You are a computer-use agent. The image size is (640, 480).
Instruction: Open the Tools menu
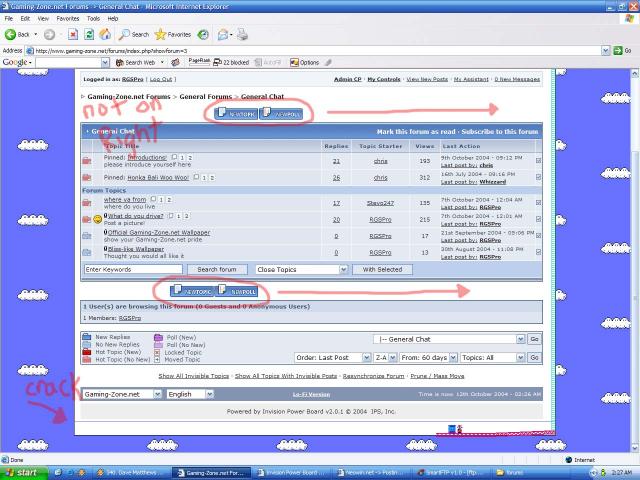pyautogui.click(x=93, y=18)
